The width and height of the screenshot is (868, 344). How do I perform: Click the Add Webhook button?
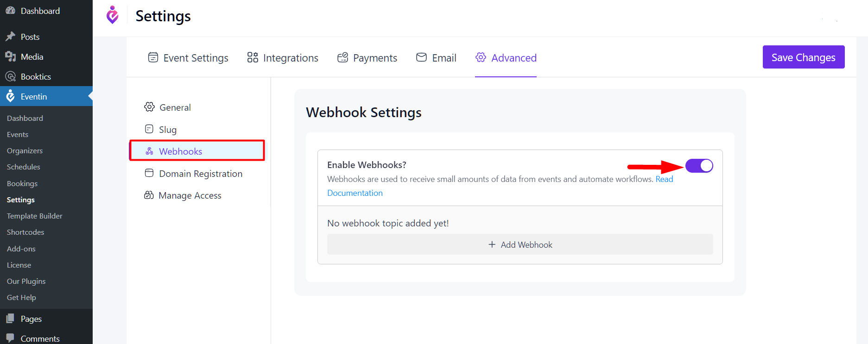pos(520,244)
